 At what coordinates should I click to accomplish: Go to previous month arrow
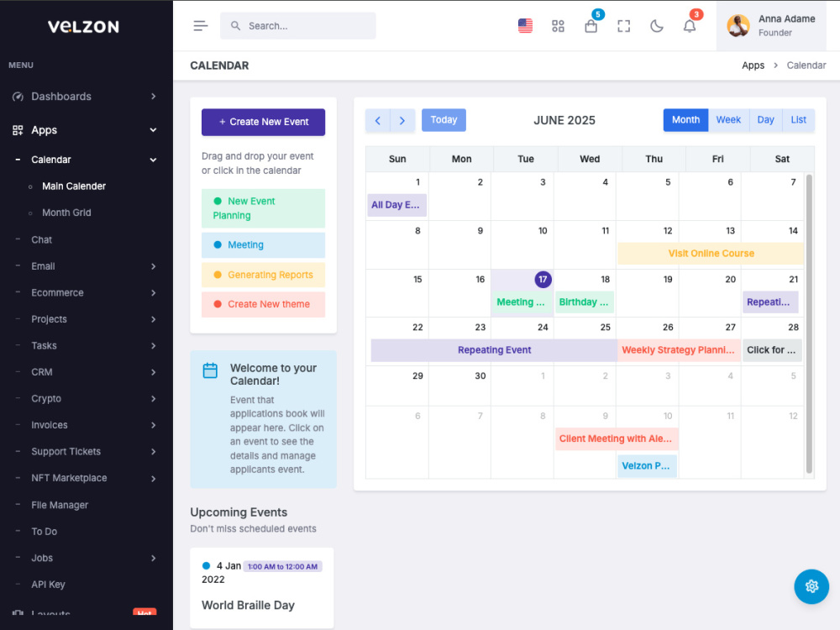pyautogui.click(x=378, y=120)
